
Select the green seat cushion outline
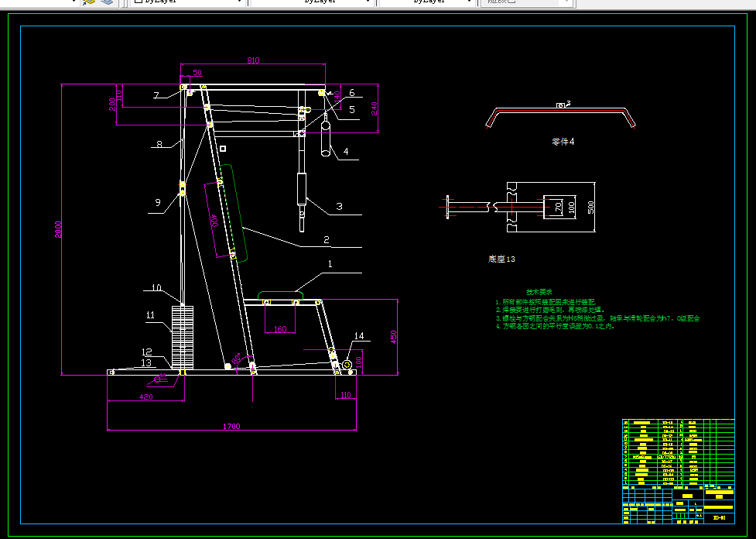(x=281, y=295)
